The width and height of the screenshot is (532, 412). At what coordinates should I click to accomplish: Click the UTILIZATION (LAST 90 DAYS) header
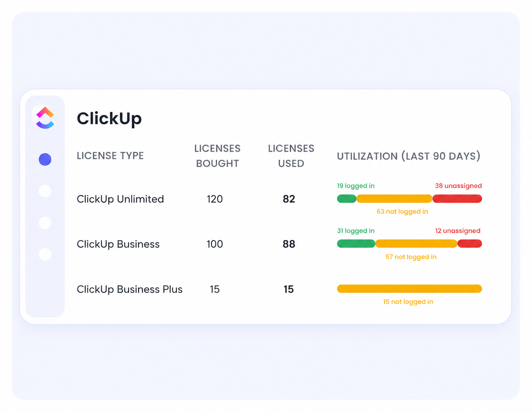pos(409,156)
